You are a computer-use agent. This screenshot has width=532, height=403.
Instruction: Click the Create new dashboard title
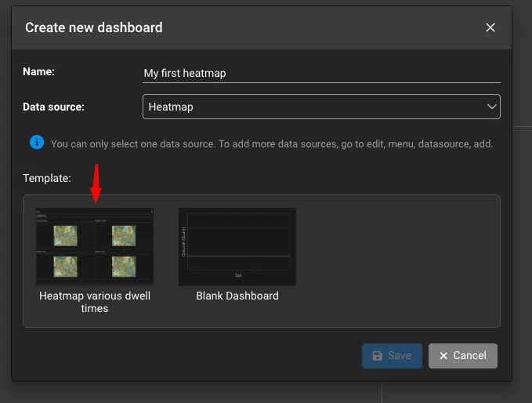click(x=94, y=27)
